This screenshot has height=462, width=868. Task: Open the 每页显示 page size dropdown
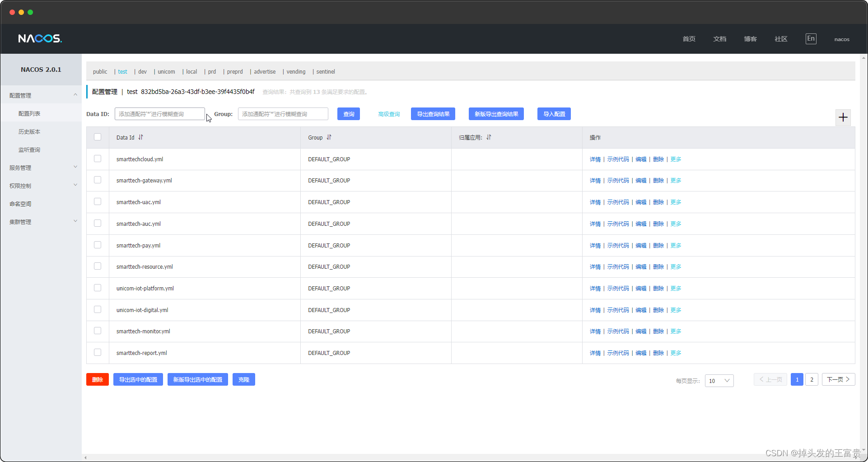click(x=719, y=381)
